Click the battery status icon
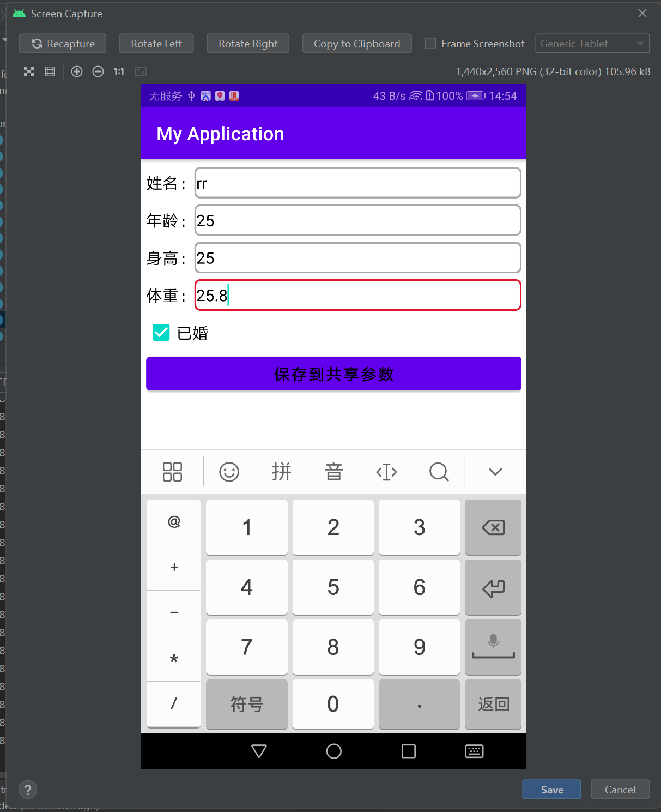Screen dimensions: 661x812 click(476, 96)
